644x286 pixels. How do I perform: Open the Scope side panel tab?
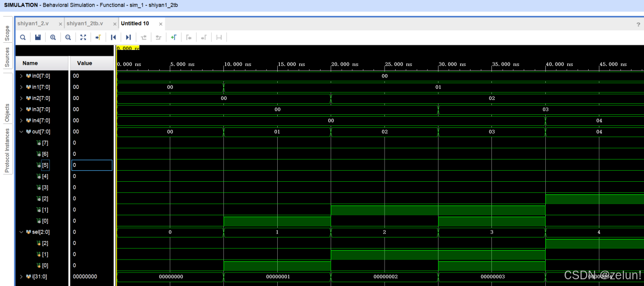(7, 33)
